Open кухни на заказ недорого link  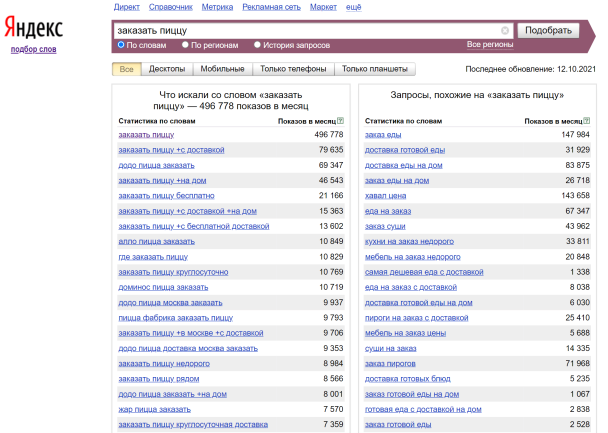[409, 241]
